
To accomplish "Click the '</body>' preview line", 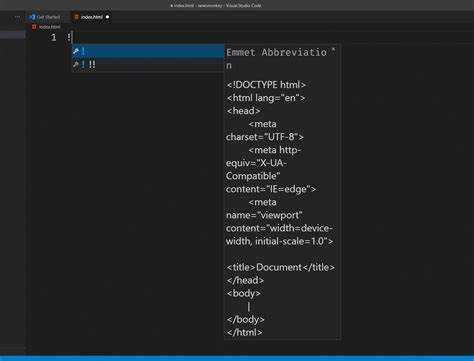I will [x=245, y=319].
